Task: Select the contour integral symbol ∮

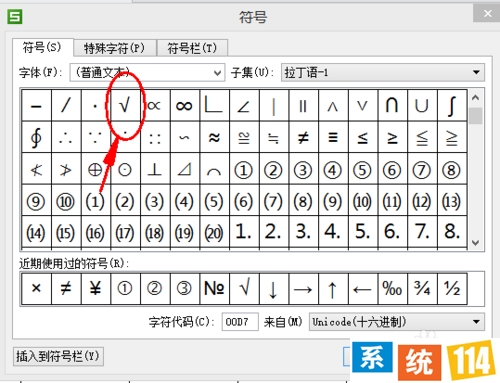Action: 36,137
